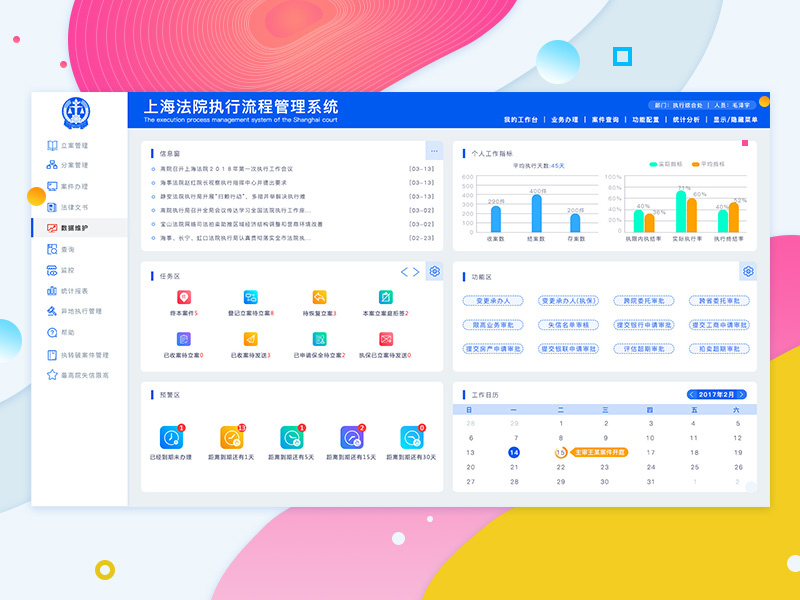Screen dimensions: 800x600
Task: Open 功能区 settings gear
Action: [x=748, y=271]
